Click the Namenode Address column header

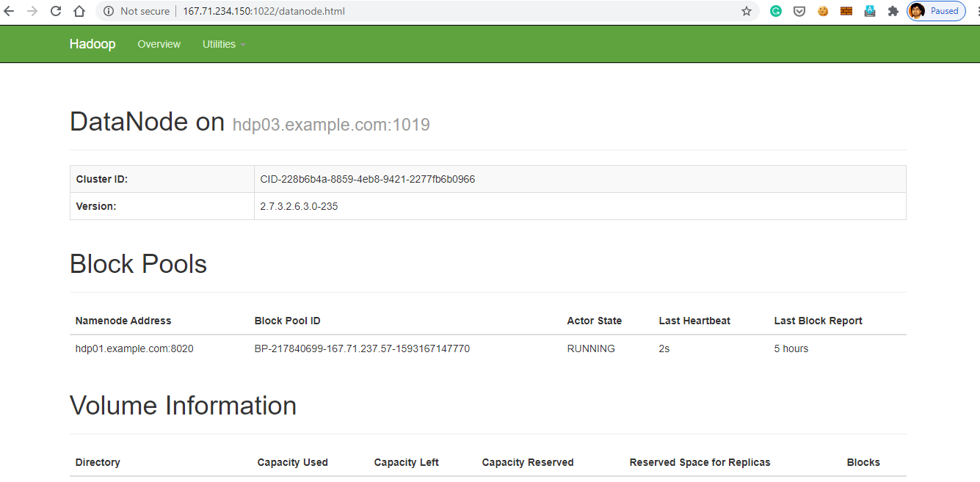tap(123, 321)
